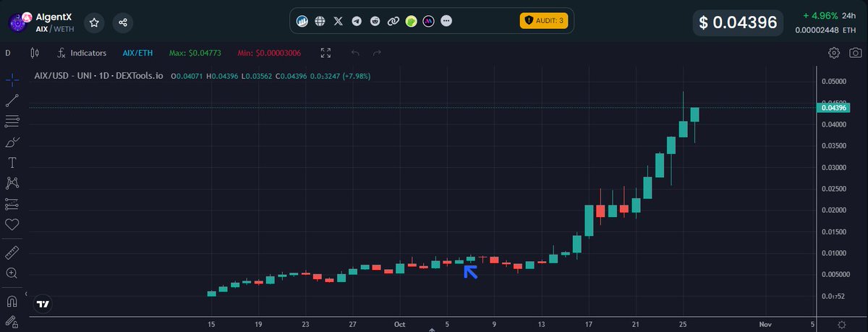Share the AlgentX pair page
The width and height of the screenshot is (868, 332).
[x=123, y=22]
